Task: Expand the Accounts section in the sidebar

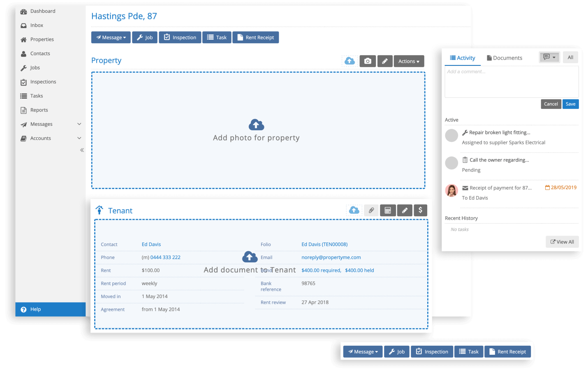Action: (x=41, y=138)
